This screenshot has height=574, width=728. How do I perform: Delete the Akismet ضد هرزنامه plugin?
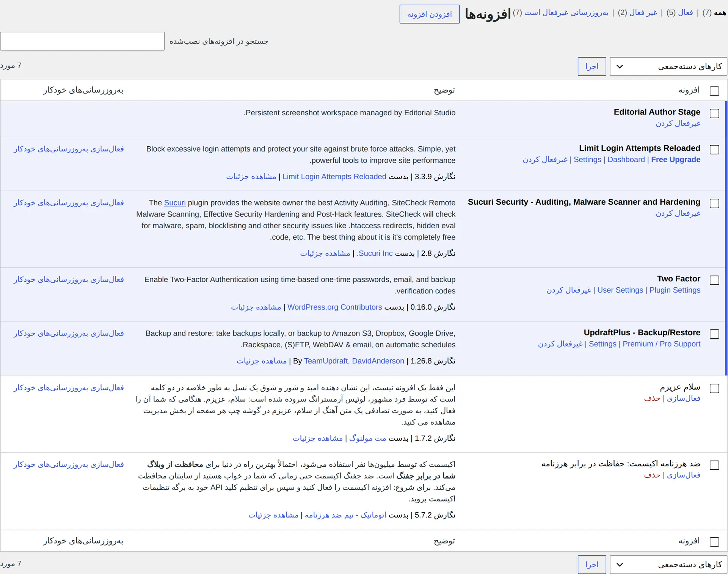tap(652, 475)
